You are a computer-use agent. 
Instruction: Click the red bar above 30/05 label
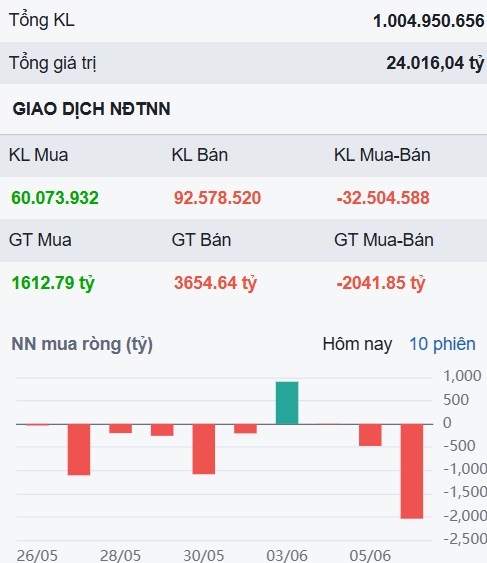pos(204,449)
